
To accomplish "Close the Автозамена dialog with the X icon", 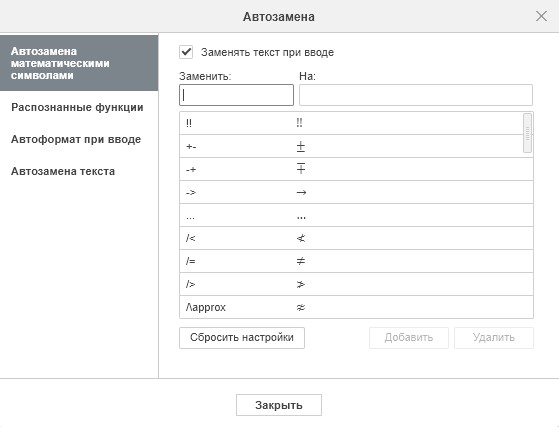I will (541, 16).
